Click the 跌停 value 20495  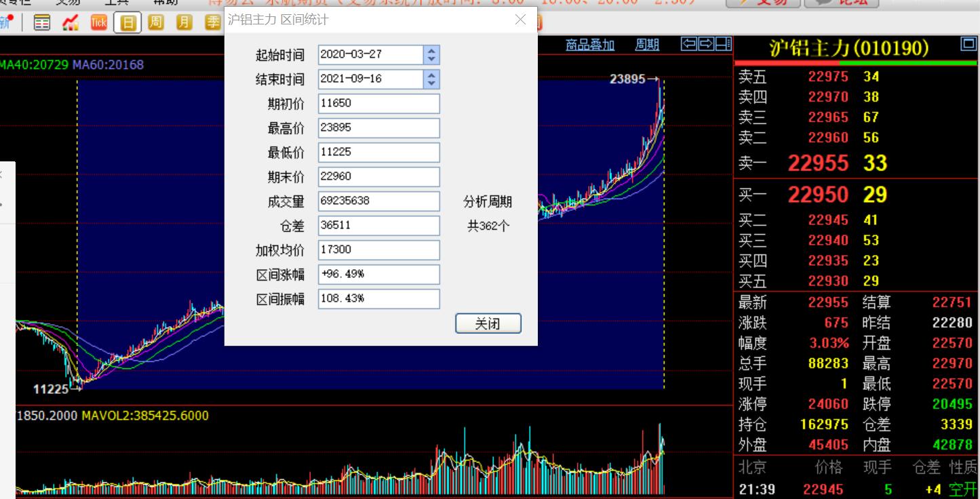[x=952, y=404]
